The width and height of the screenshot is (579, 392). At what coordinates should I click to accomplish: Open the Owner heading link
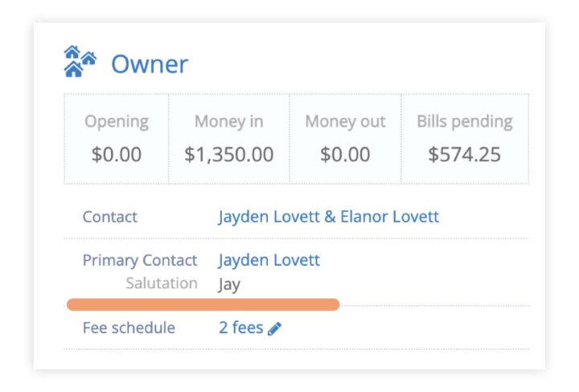(x=150, y=64)
